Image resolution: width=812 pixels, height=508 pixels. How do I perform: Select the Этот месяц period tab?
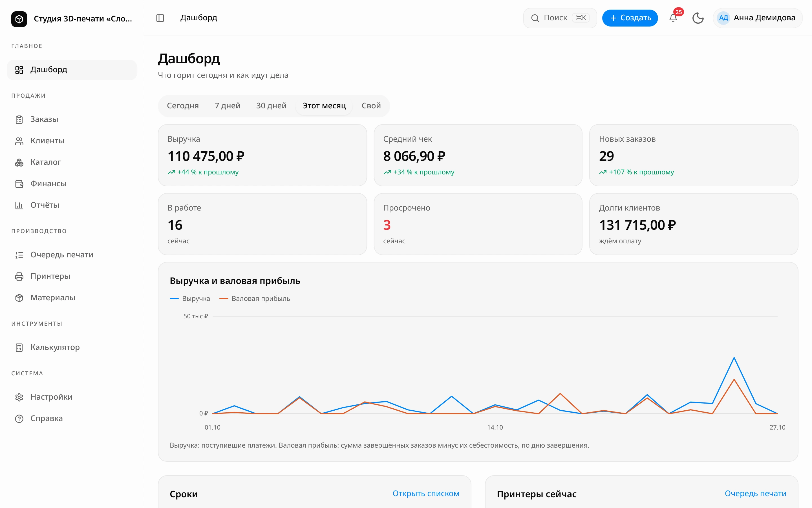click(324, 106)
